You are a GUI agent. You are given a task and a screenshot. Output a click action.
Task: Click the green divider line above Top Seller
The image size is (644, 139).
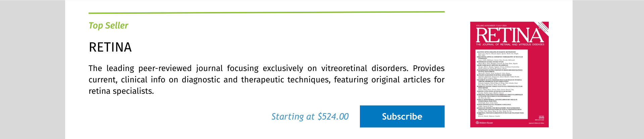[x=266, y=12]
